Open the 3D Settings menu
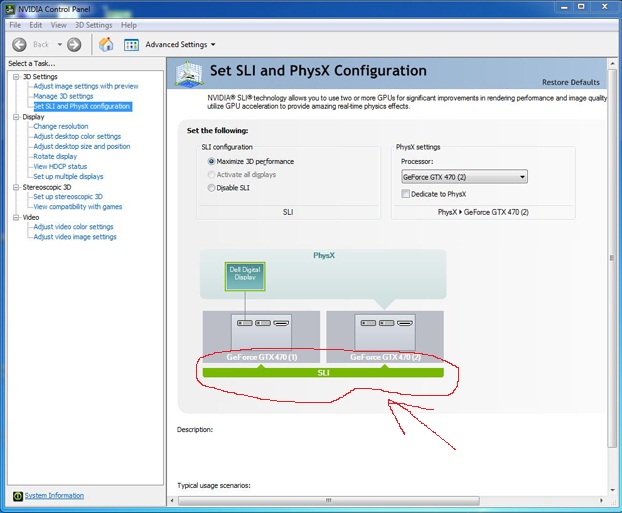The height and width of the screenshot is (513, 622). (x=94, y=25)
